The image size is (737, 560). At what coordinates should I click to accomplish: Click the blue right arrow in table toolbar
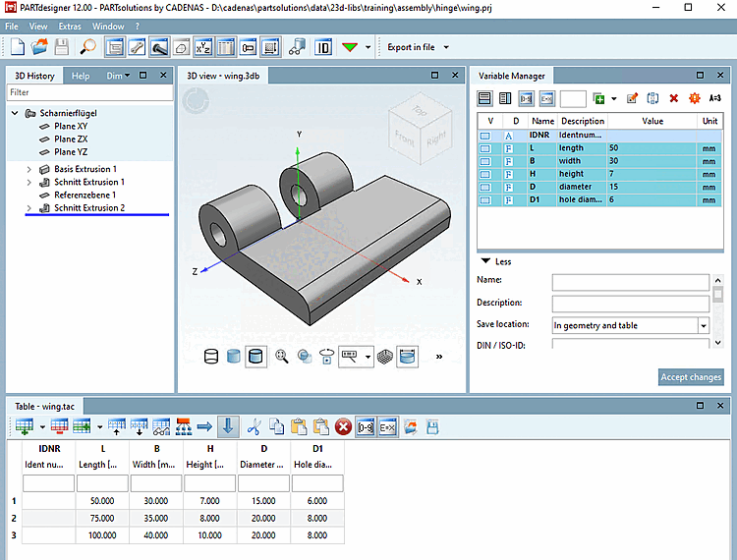click(204, 426)
